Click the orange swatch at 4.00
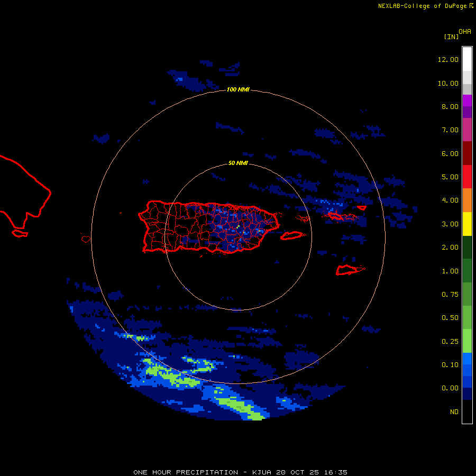 point(467,200)
